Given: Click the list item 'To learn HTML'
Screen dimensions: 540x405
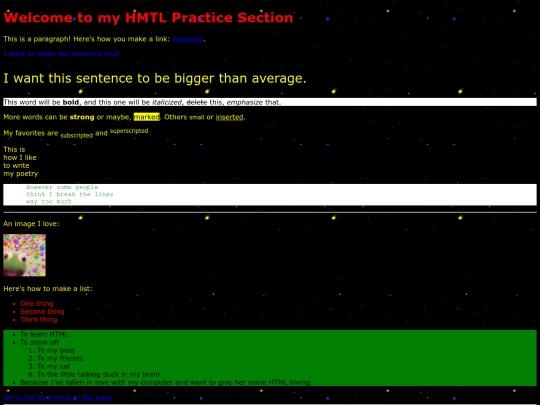Looking at the screenshot, I should [44, 334].
